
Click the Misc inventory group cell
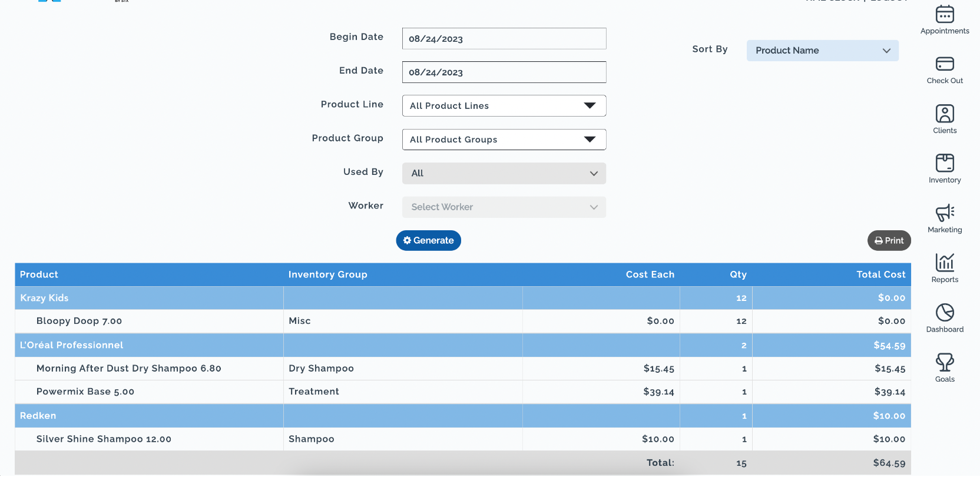403,321
